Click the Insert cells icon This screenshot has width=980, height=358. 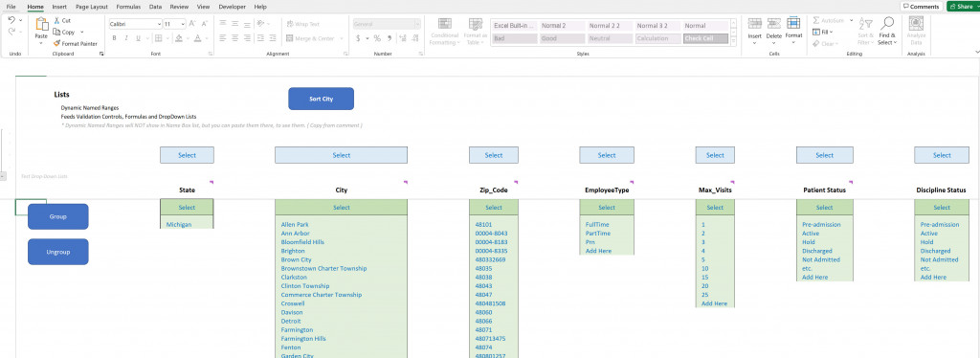tap(755, 24)
